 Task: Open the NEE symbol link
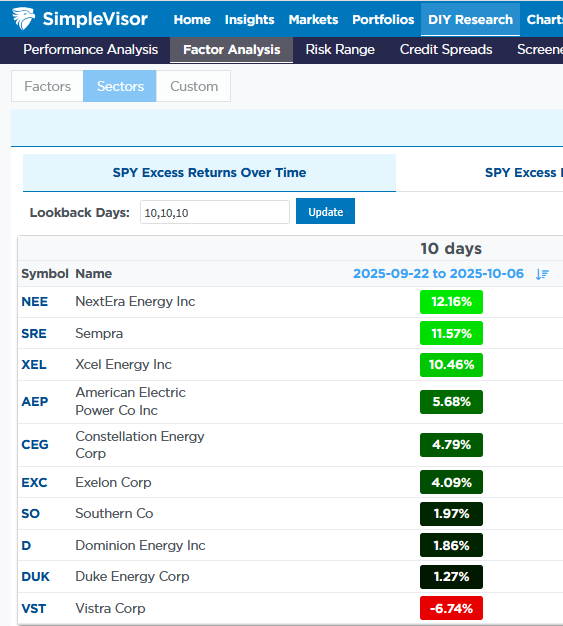click(35, 302)
